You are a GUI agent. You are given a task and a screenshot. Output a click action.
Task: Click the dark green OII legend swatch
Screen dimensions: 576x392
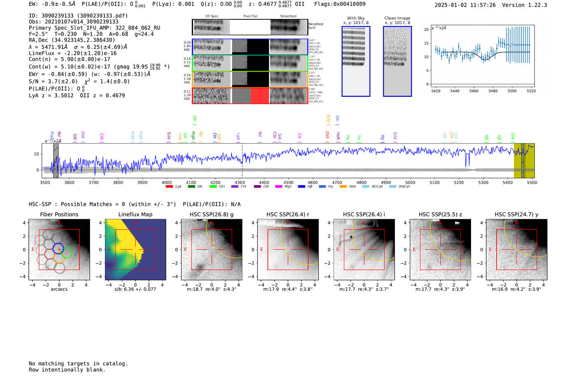(191, 187)
